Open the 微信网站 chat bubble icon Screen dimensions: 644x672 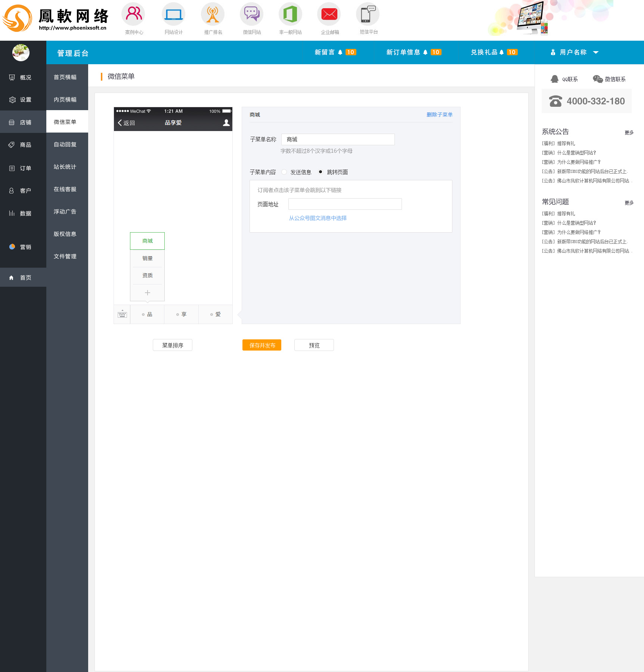(252, 14)
